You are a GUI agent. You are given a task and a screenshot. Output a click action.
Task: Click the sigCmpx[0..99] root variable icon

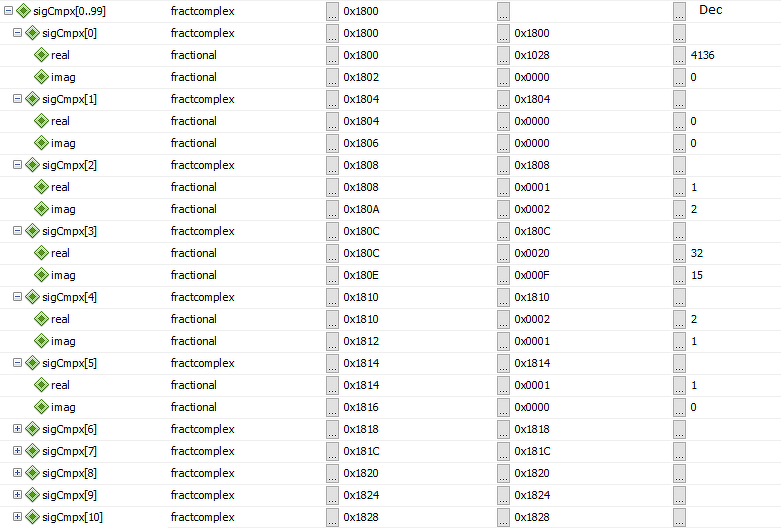[x=23, y=11]
